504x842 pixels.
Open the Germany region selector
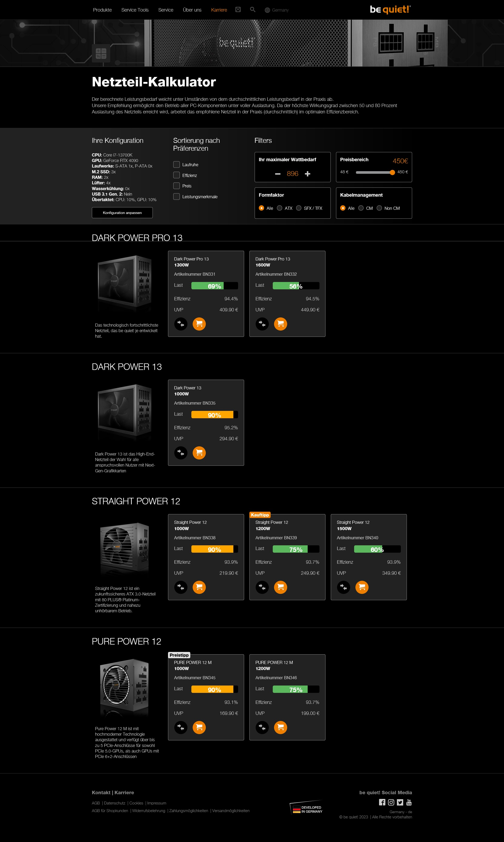point(277,10)
